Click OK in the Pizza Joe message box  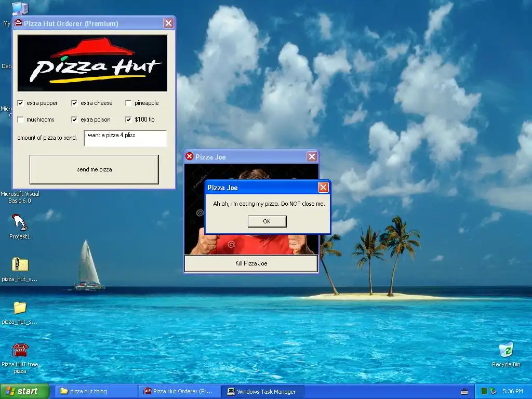tap(267, 221)
